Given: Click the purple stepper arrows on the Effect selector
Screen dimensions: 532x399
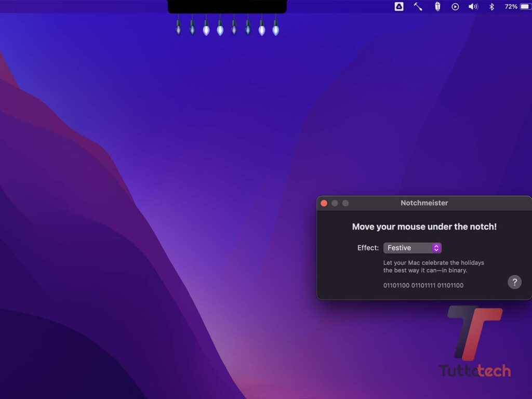Looking at the screenshot, I should click(436, 248).
